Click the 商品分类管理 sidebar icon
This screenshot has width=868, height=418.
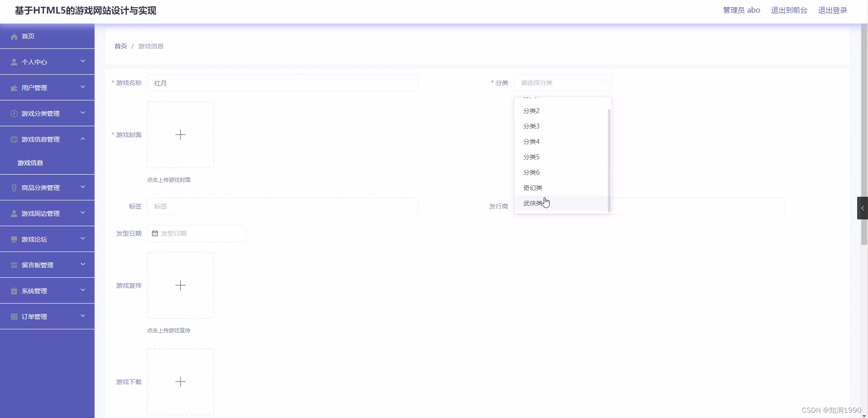[x=14, y=187]
